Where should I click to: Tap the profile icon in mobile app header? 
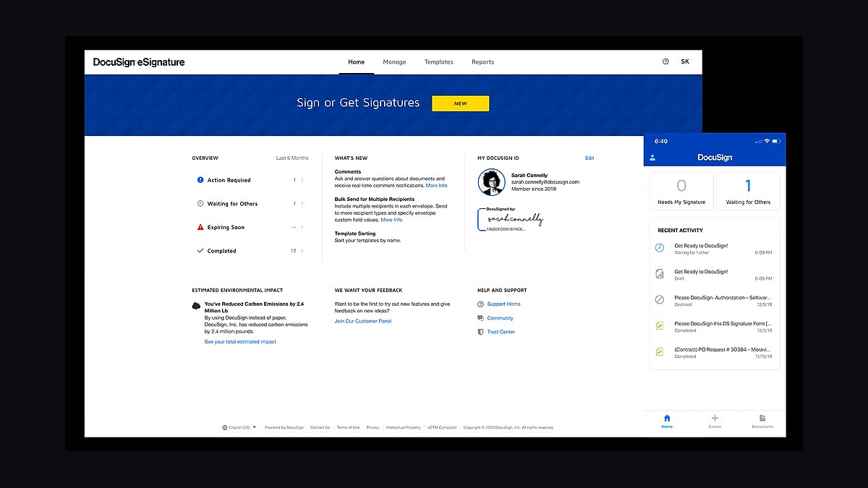[652, 157]
